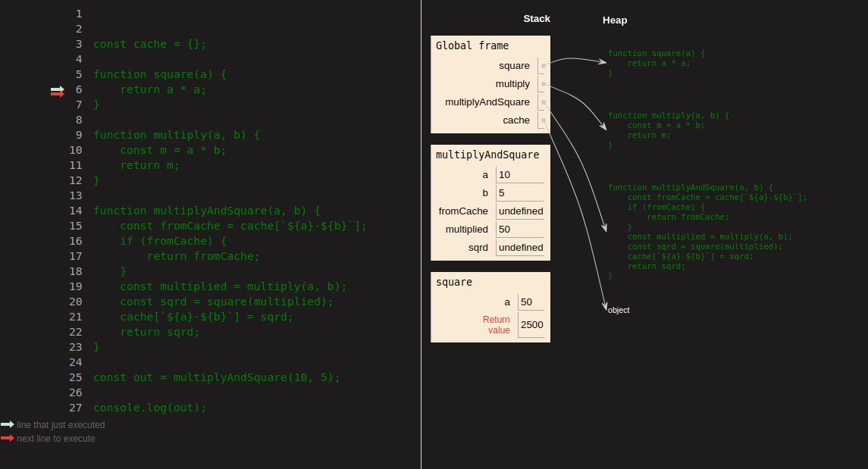Click the 'return a * a;' line in the editor
Screen dimensions: 868x469
tap(163, 89)
